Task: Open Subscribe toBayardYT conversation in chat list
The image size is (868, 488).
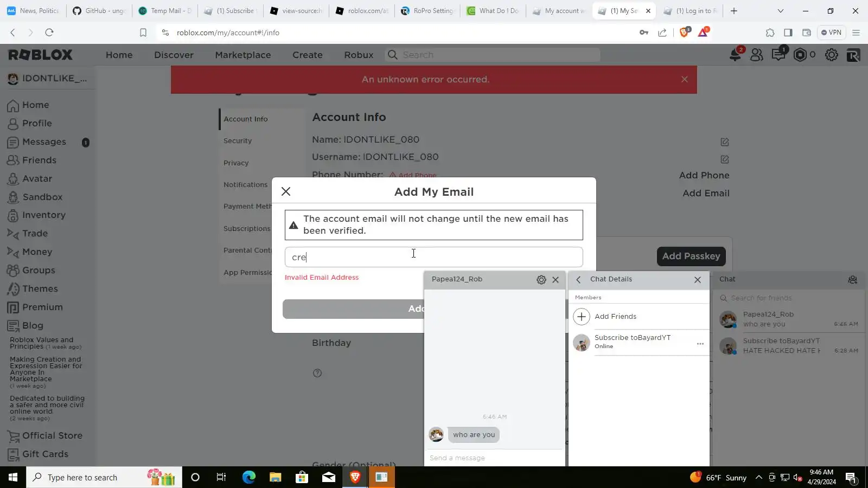Action: pyautogui.click(x=789, y=346)
